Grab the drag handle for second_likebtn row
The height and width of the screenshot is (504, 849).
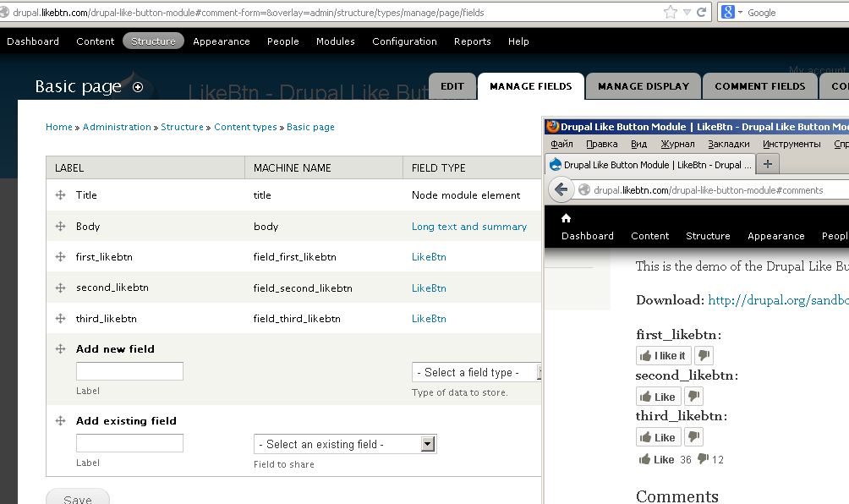coord(61,288)
